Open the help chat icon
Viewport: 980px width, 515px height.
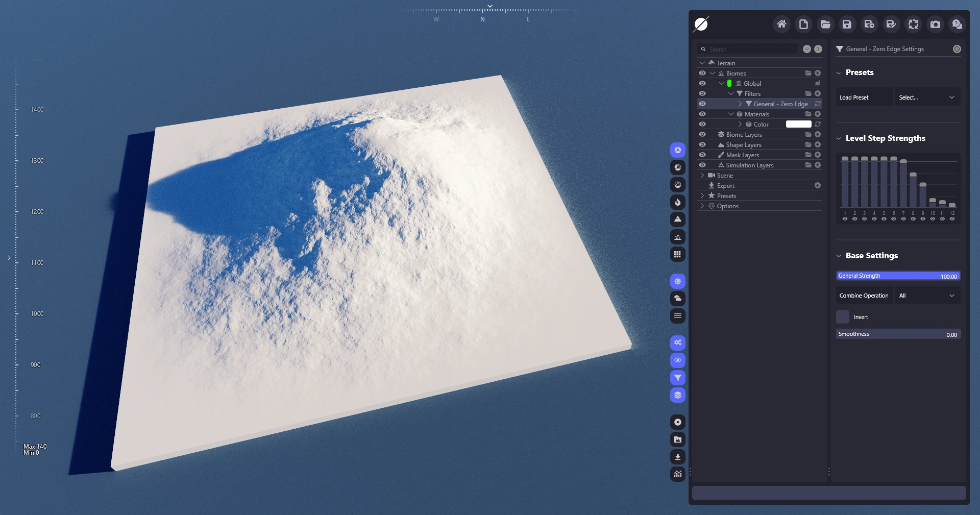click(x=957, y=24)
